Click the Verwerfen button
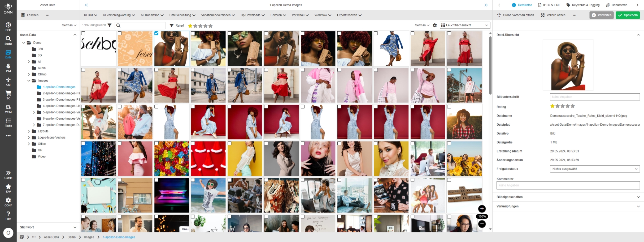The image size is (644, 242). point(601,15)
